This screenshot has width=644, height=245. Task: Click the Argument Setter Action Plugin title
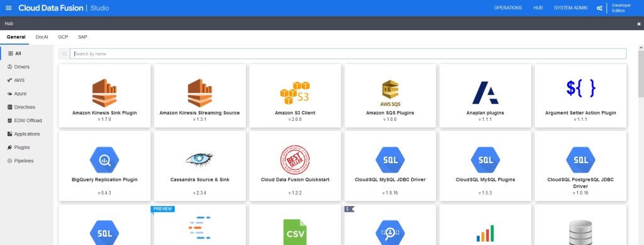click(x=580, y=113)
